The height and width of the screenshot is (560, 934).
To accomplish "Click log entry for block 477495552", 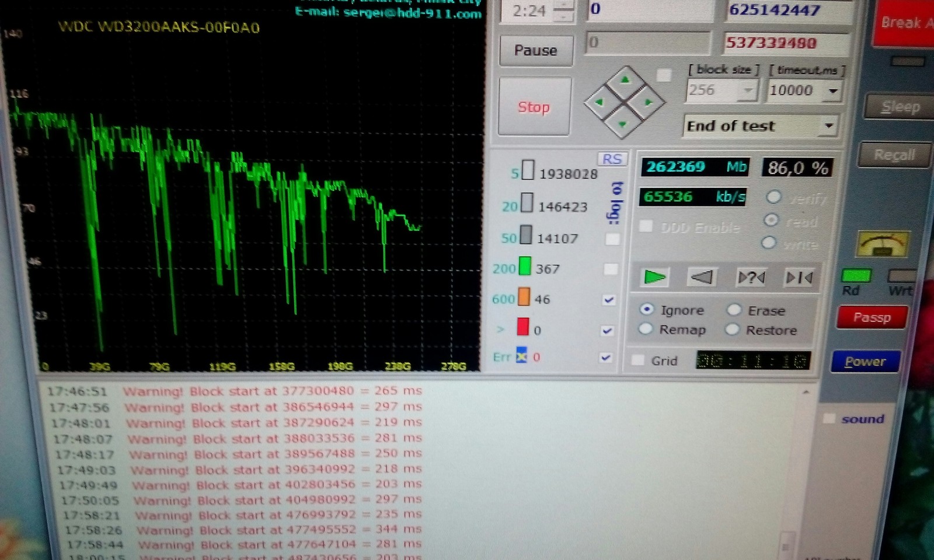I will (243, 530).
